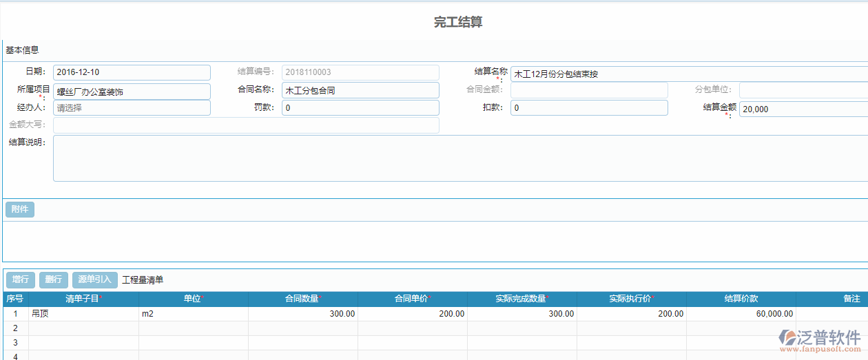The height and width of the screenshot is (360, 868).
Task: Click the 合同名称 contract name field
Action: (x=360, y=90)
